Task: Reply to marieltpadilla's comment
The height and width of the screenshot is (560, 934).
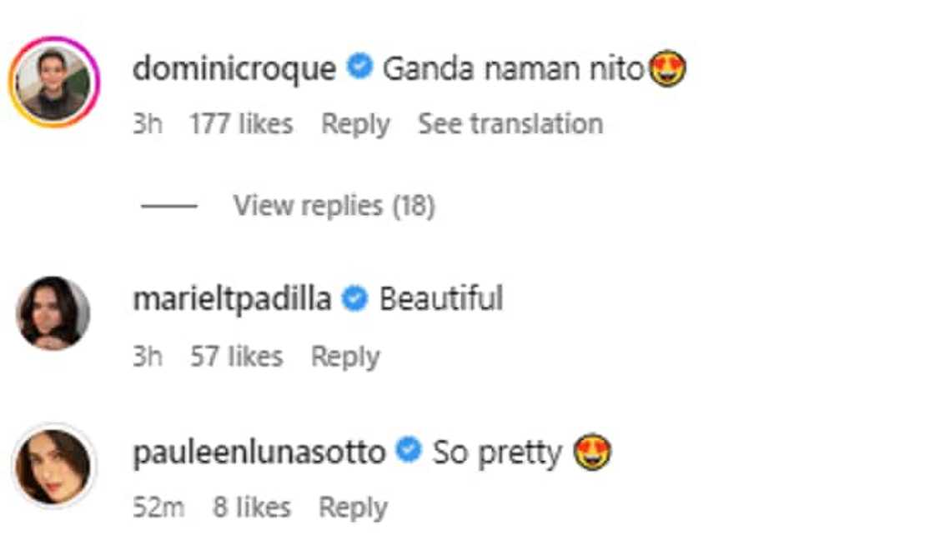Action: [x=345, y=357]
